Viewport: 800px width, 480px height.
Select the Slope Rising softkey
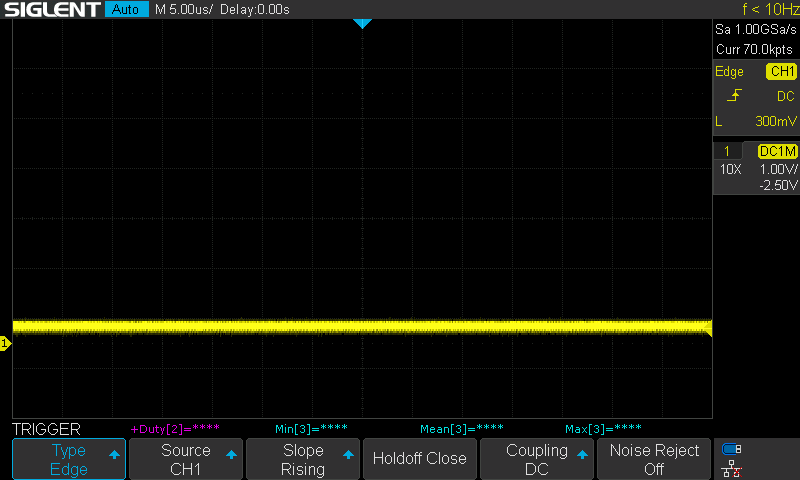pyautogui.click(x=303, y=459)
